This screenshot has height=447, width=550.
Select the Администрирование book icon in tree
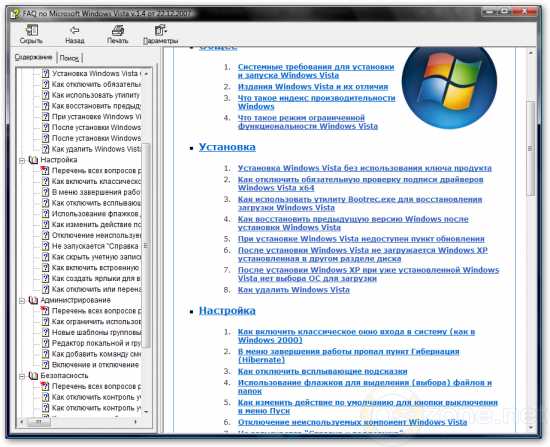click(x=33, y=300)
